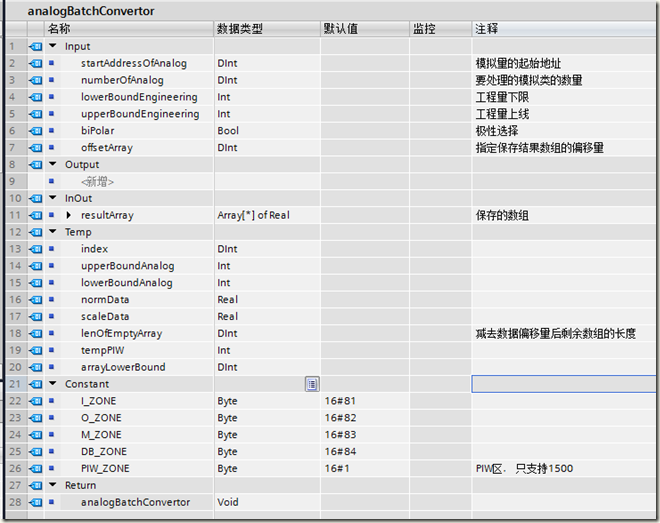The image size is (660, 523).
Task: Collapse the Return section arrow
Action: pos(53,484)
